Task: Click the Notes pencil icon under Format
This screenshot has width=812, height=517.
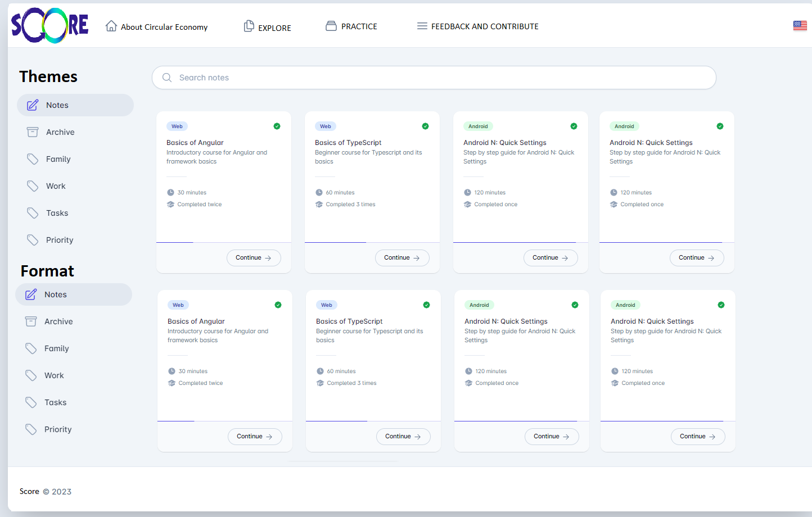Action: point(31,294)
